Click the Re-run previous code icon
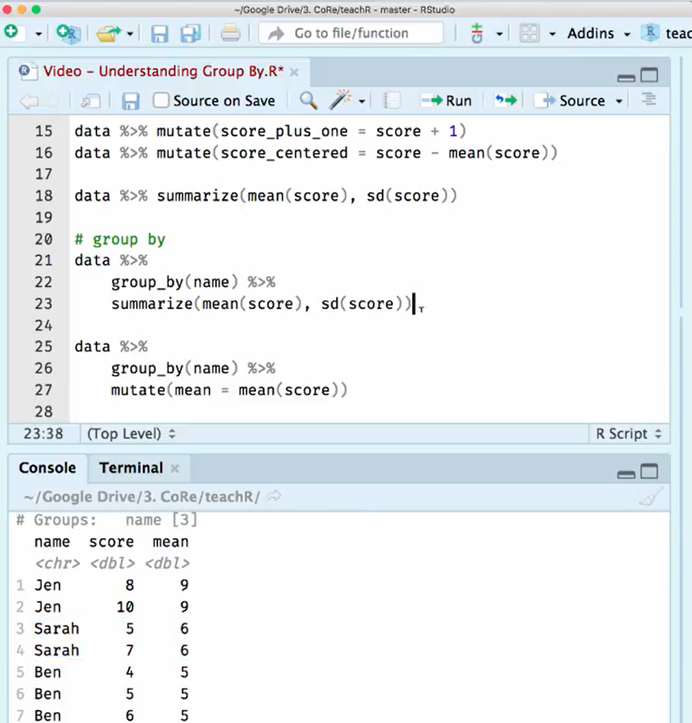The height and width of the screenshot is (723, 692). tap(506, 100)
